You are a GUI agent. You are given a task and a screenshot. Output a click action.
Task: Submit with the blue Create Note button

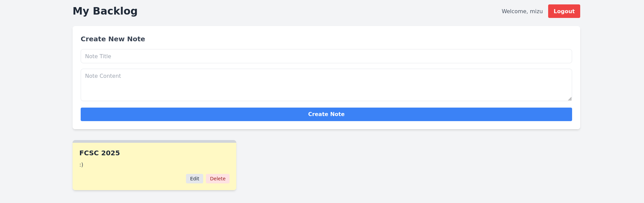pyautogui.click(x=326, y=114)
